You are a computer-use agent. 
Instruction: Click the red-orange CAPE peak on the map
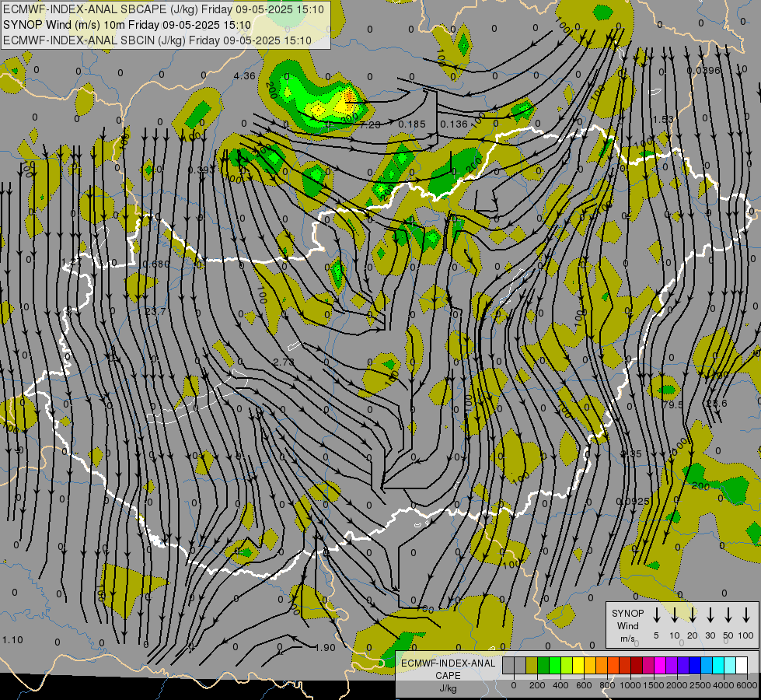349,95
